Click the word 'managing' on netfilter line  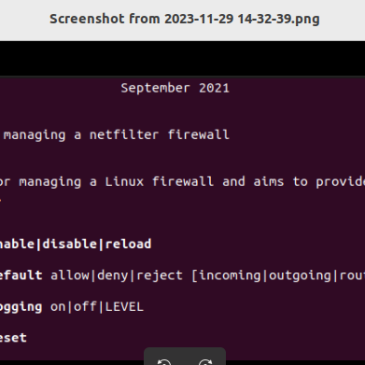pyautogui.click(x=35, y=136)
